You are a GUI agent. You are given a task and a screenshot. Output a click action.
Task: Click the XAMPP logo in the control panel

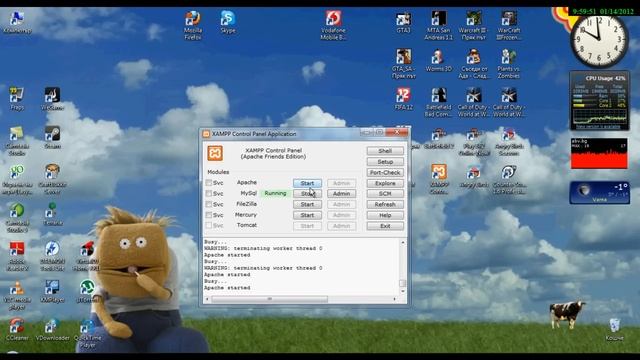[215, 153]
